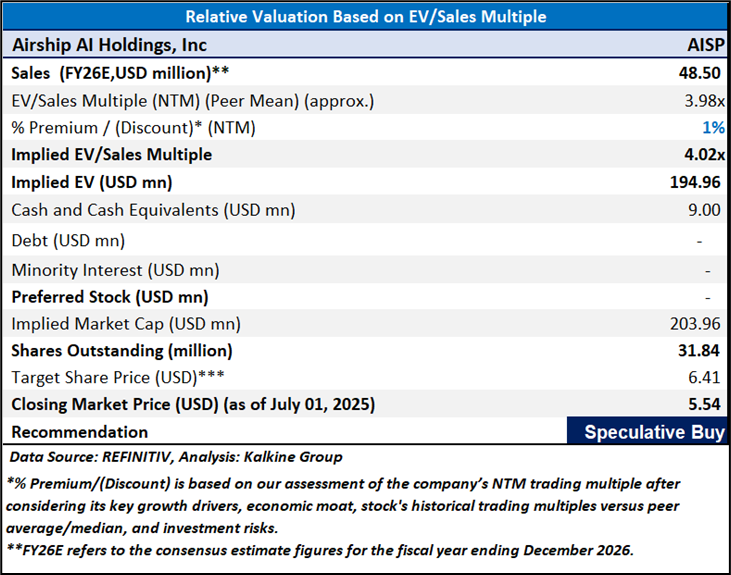Select the 'Shares Outstanding (million)' label

pos(122,351)
